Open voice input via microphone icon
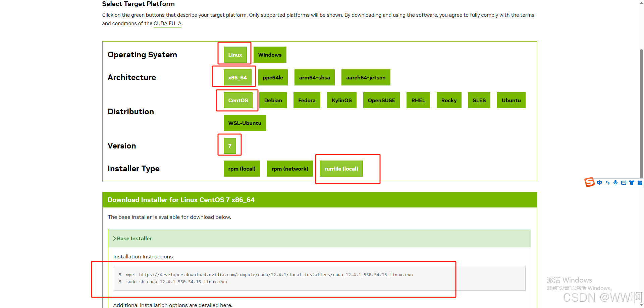Image resolution: width=644 pixels, height=308 pixels. pos(615,183)
